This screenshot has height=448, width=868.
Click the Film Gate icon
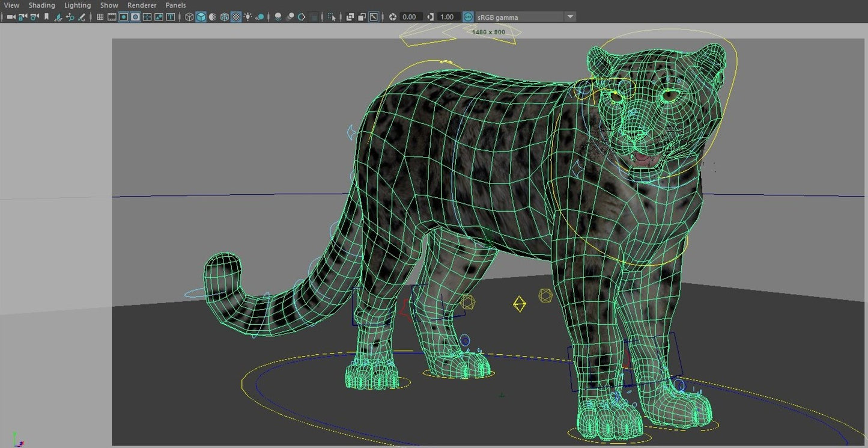[x=112, y=17]
